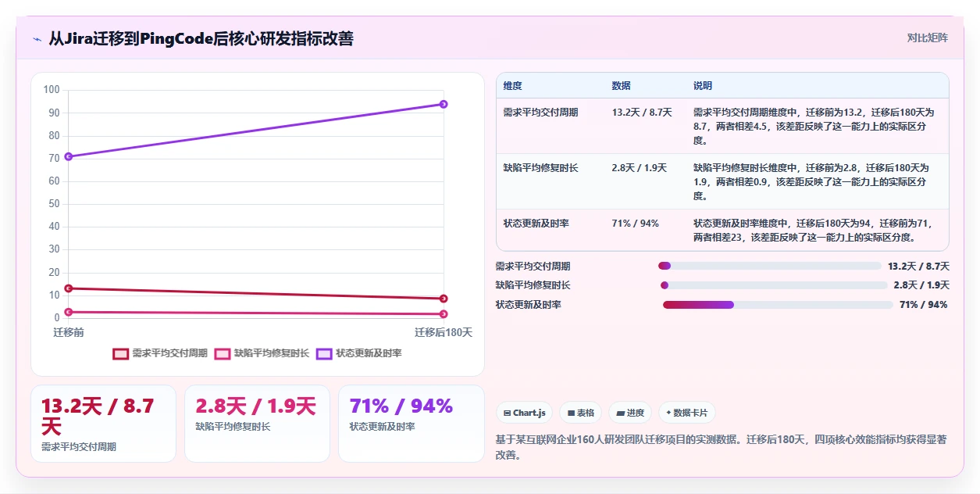
Task: Click the table cell 13.2天 / 8.7天
Action: pyautogui.click(x=642, y=113)
